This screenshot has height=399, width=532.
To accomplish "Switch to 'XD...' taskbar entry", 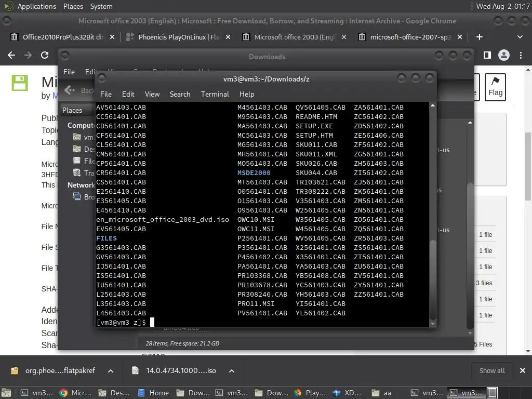I will [348, 393].
